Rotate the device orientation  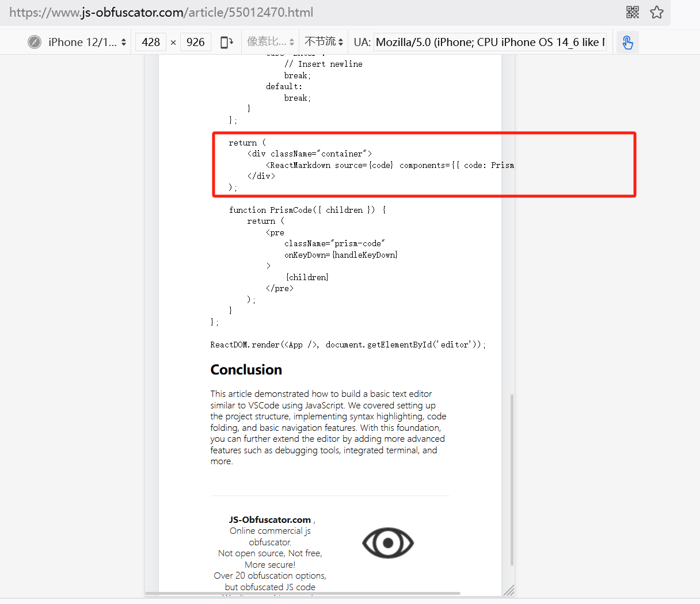click(x=226, y=41)
